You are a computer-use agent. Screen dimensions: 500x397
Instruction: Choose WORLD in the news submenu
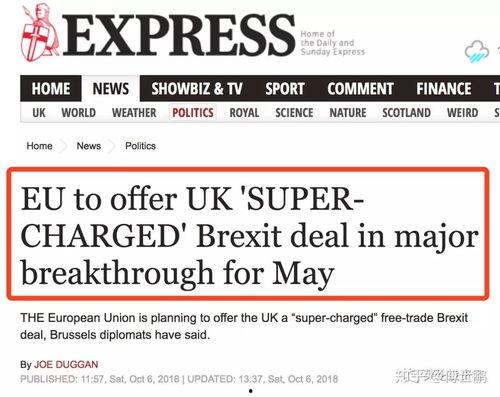(x=79, y=113)
